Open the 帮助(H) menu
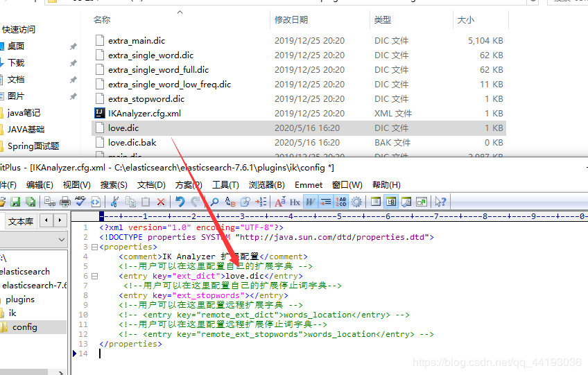 pyautogui.click(x=386, y=185)
